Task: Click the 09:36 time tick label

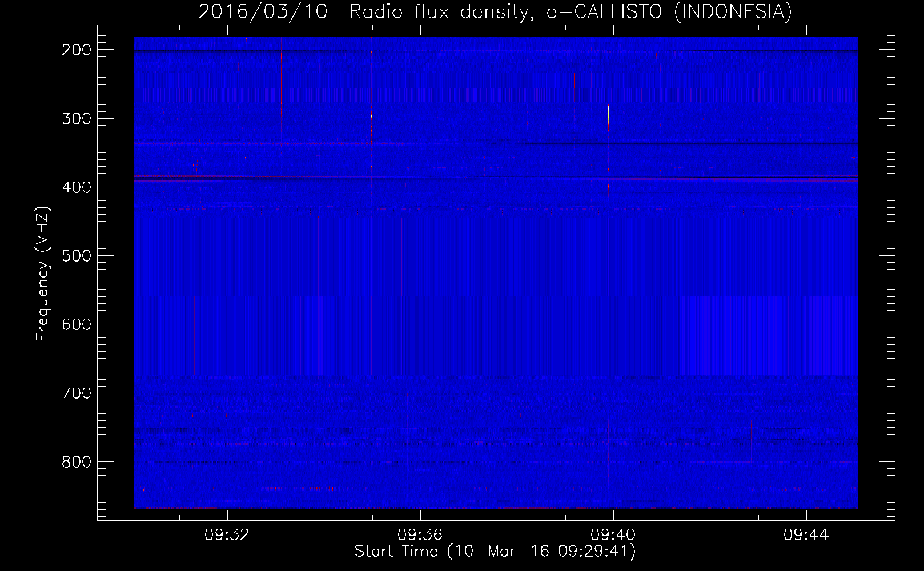Action: (x=420, y=535)
